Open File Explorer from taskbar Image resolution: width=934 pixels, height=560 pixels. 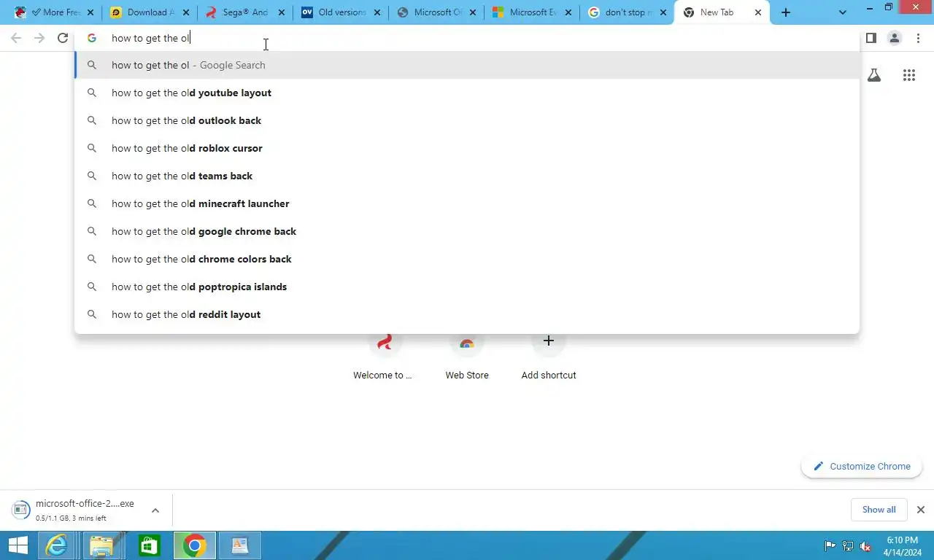[x=102, y=545]
